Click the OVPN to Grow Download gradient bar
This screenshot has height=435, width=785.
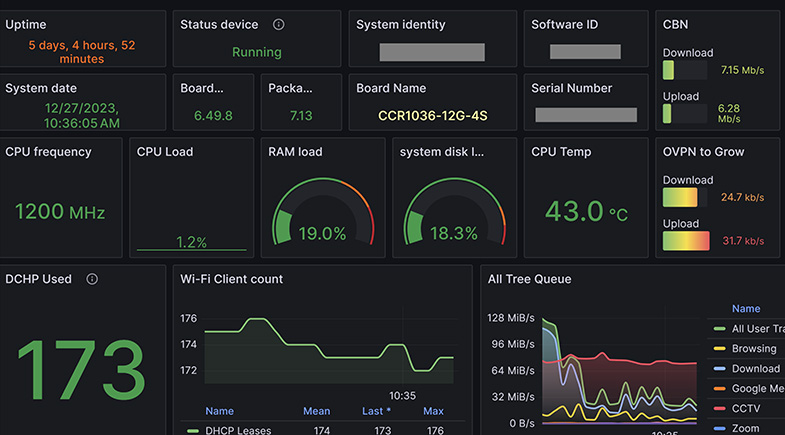(x=686, y=198)
